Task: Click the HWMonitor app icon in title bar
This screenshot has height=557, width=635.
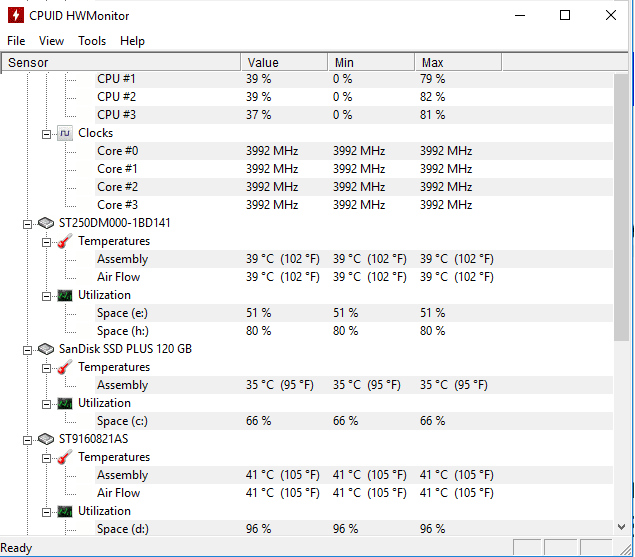Action: 15,15
